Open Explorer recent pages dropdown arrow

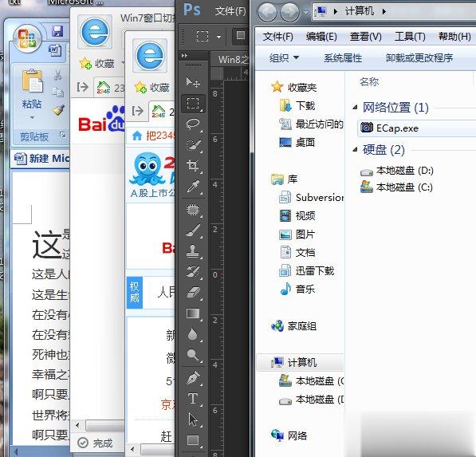305,13
